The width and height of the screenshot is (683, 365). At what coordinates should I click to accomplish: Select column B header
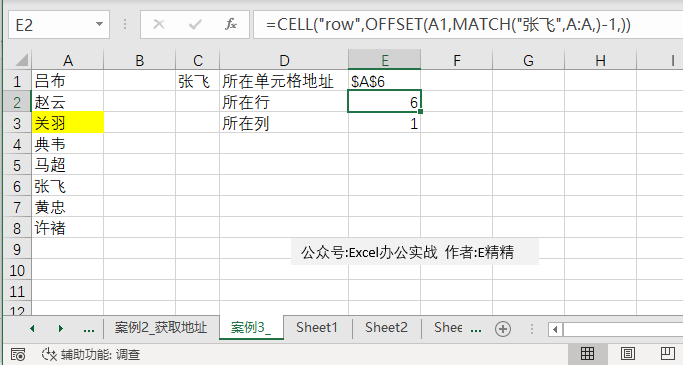coord(139,60)
